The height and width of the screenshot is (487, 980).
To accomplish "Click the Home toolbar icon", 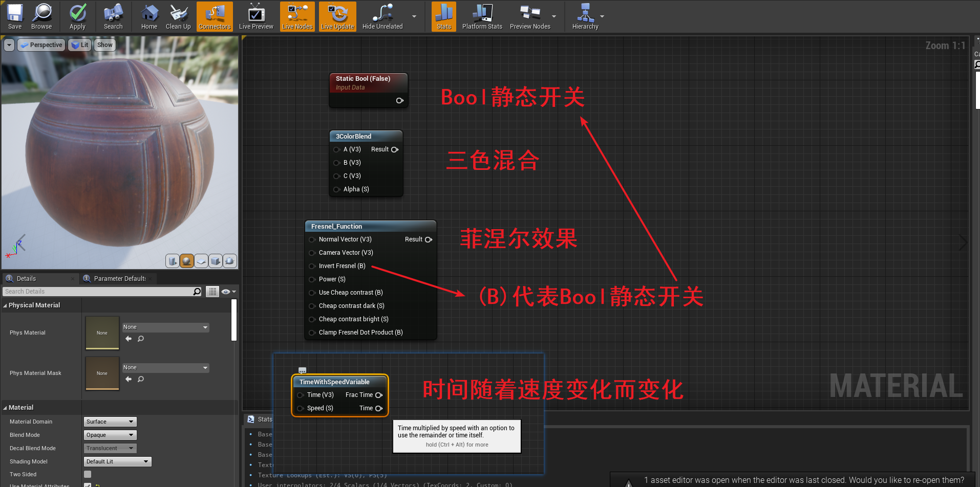I will [149, 16].
